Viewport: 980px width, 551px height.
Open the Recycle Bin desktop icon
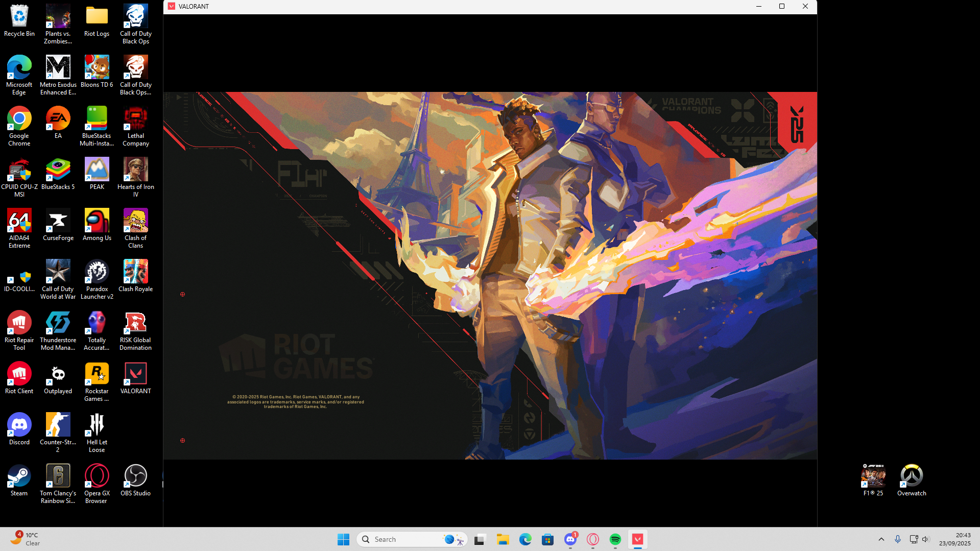coord(19,21)
